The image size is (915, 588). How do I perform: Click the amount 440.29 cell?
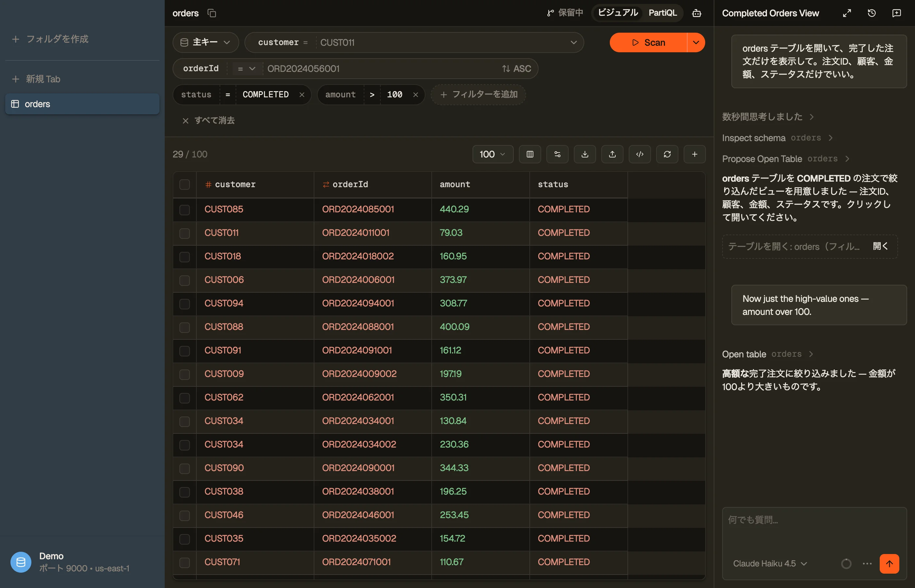[480, 210]
